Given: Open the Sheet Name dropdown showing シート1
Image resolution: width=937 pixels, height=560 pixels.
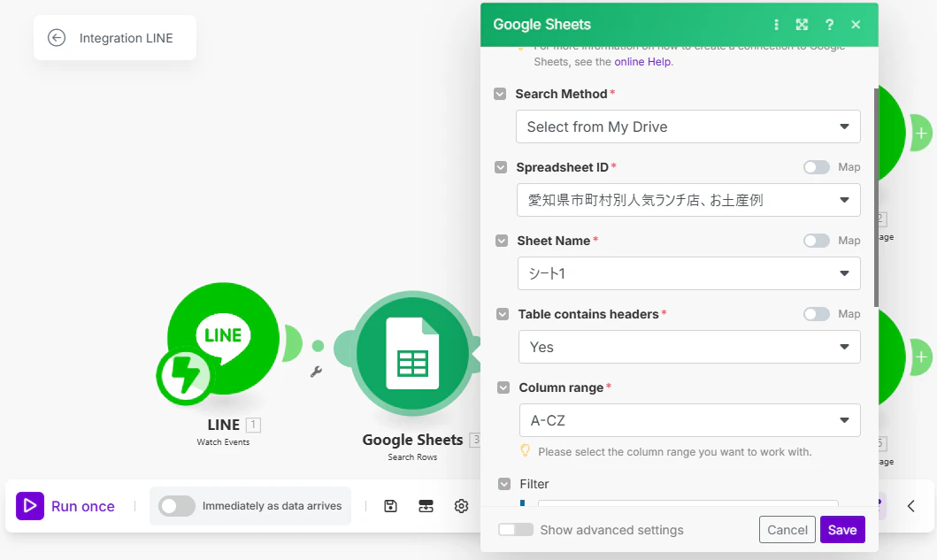Looking at the screenshot, I should click(689, 273).
